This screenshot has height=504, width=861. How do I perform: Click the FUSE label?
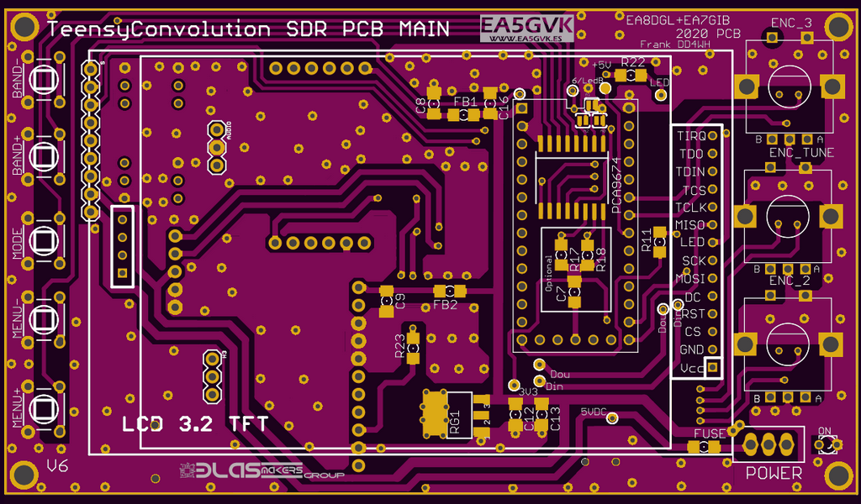coord(710,433)
